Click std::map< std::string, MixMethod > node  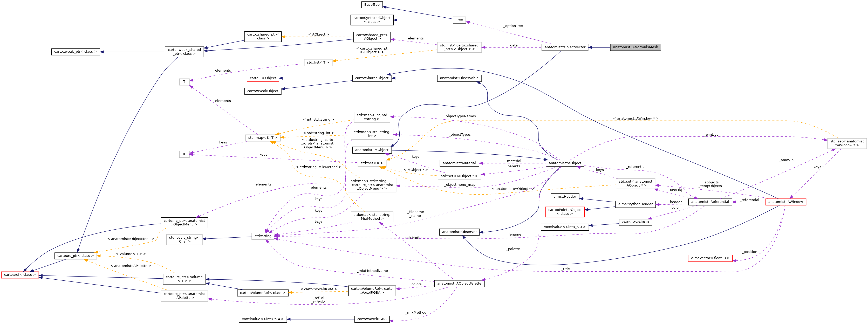(x=372, y=217)
